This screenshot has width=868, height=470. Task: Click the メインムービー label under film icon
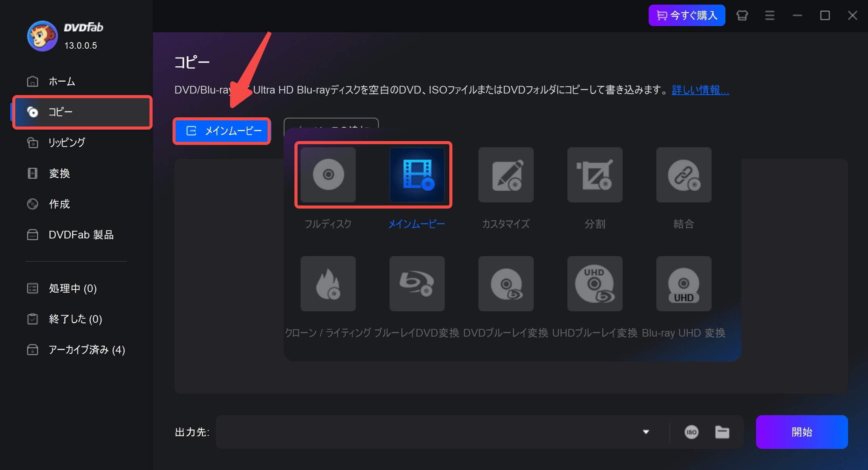click(417, 224)
